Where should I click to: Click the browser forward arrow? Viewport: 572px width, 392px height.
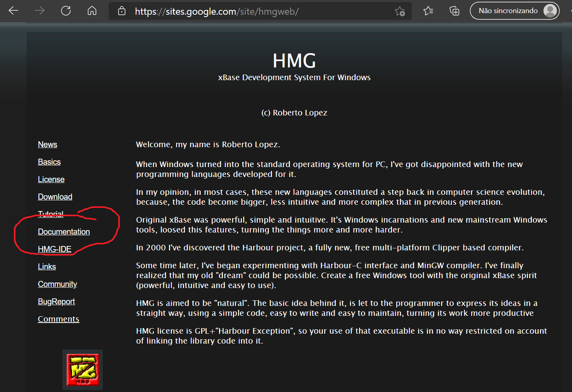40,11
